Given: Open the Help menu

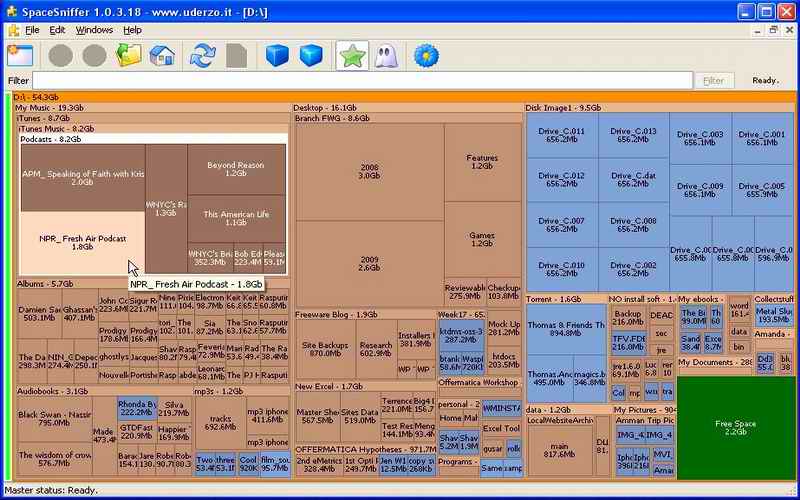Looking at the screenshot, I should 132,30.
